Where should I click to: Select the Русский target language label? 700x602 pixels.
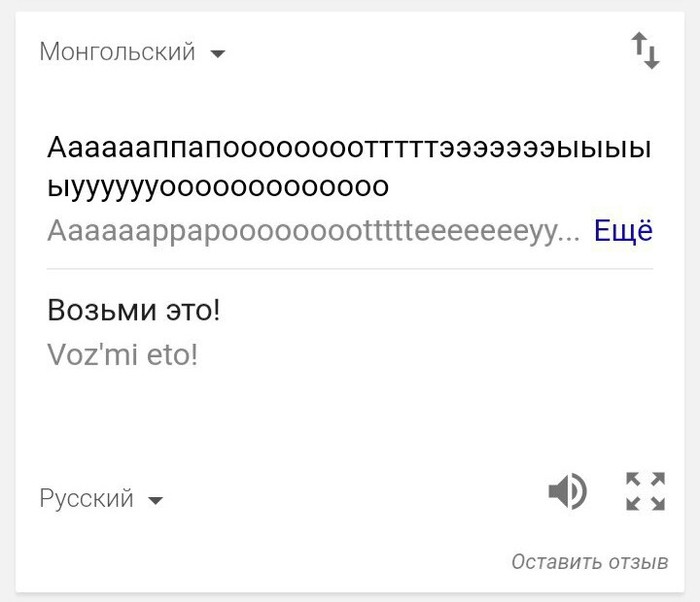86,498
